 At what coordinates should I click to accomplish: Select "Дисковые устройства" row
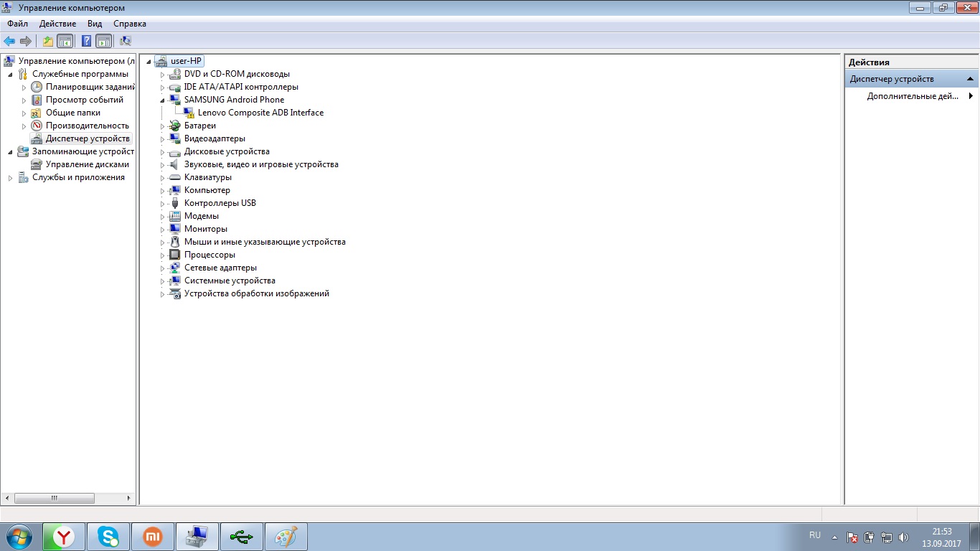click(x=227, y=151)
